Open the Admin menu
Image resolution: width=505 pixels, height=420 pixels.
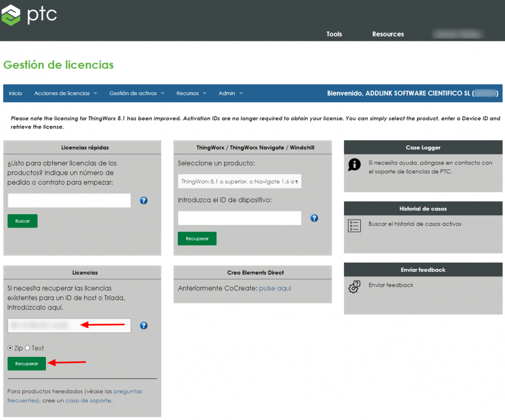[231, 93]
